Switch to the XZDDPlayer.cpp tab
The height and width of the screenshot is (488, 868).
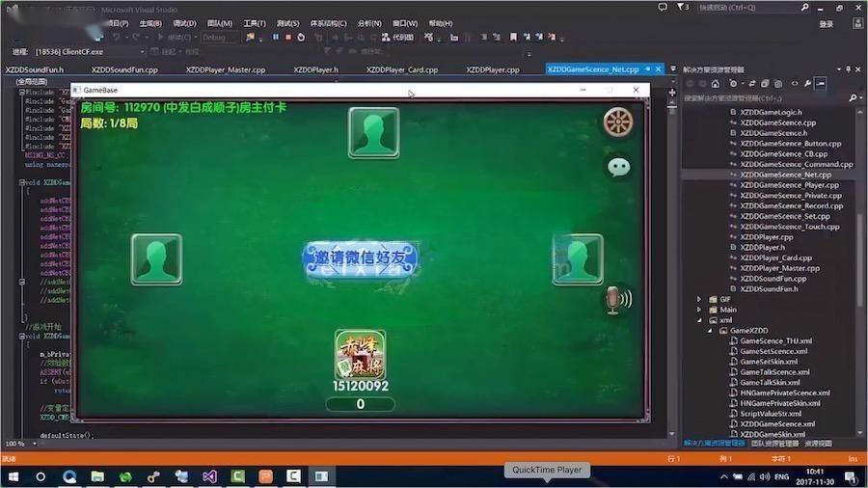tap(493, 69)
